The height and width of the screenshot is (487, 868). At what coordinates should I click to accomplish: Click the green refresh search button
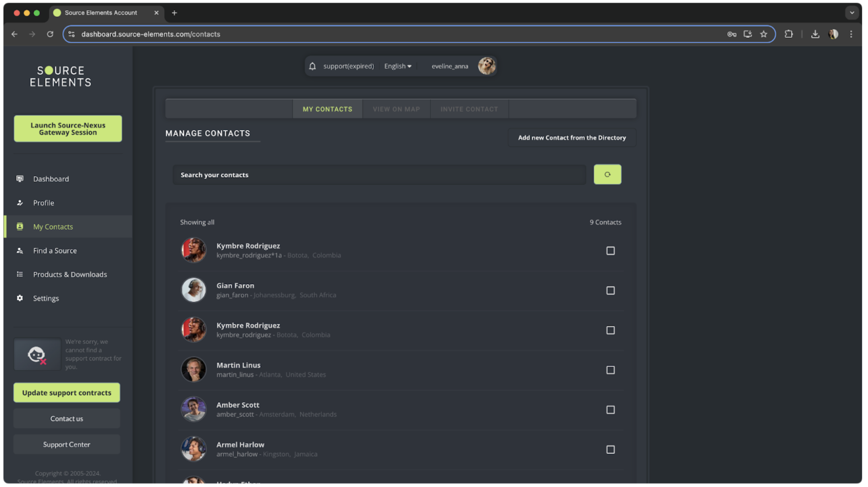(x=607, y=174)
